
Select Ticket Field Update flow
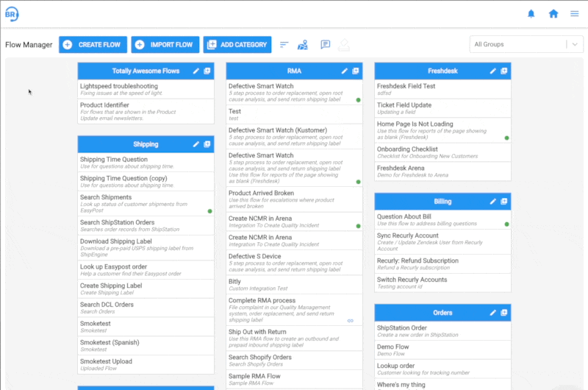pyautogui.click(x=443, y=108)
